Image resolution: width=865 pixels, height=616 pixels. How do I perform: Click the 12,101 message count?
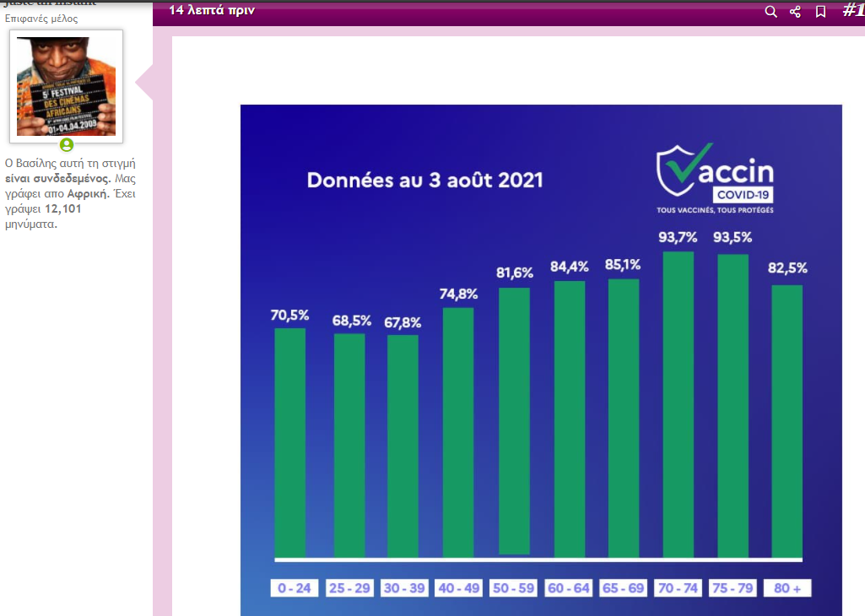[x=63, y=208]
